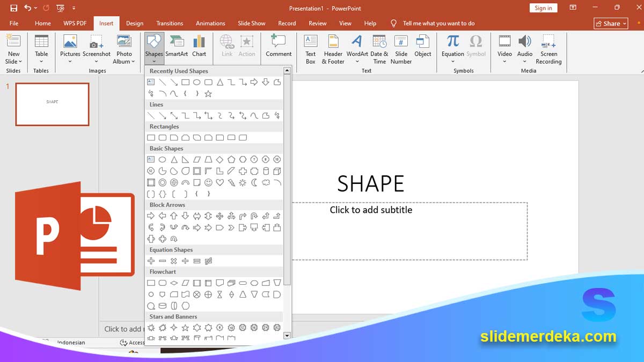Choose the Diamond shape in Basic Shapes
Viewport: 644px width, 362px height.
pos(219,160)
